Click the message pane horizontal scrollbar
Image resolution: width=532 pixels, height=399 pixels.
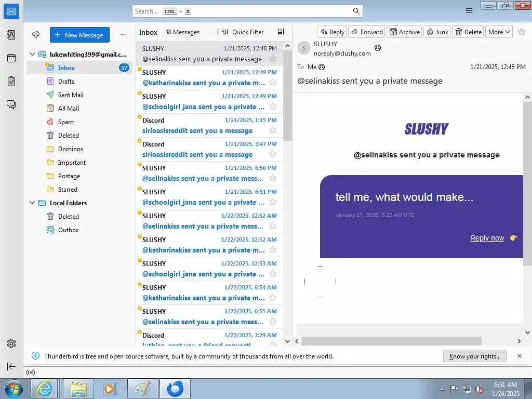pos(391,341)
